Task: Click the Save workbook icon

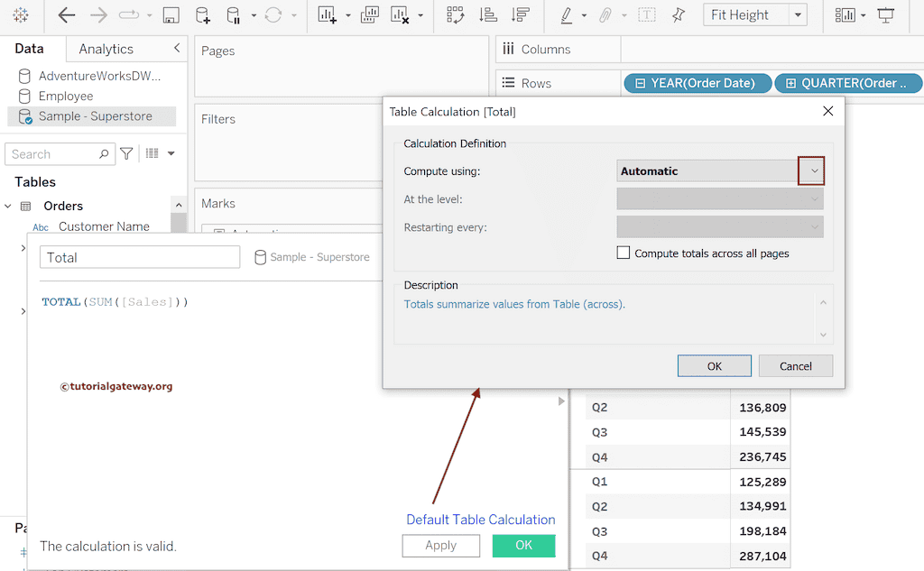Action: (x=171, y=14)
